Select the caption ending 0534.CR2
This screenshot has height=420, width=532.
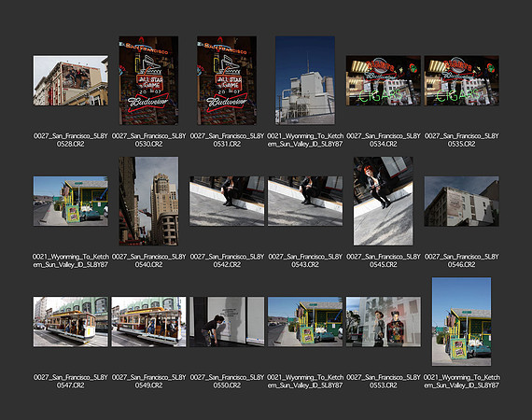pyautogui.click(x=384, y=140)
